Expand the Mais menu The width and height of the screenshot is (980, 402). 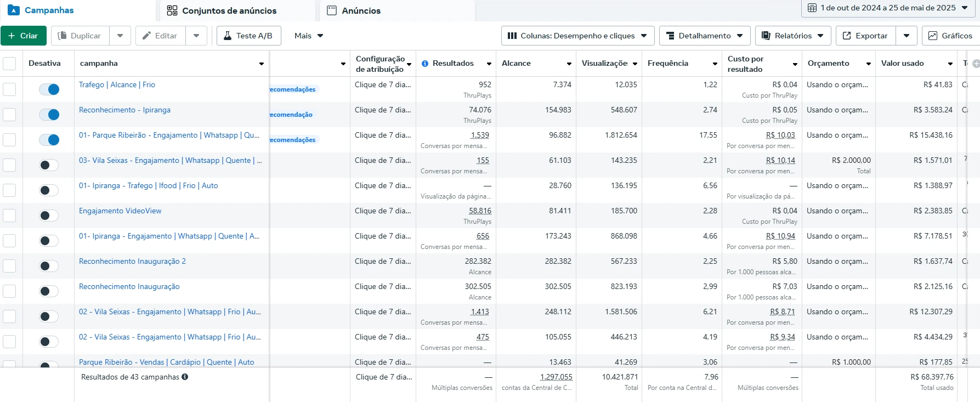(308, 36)
